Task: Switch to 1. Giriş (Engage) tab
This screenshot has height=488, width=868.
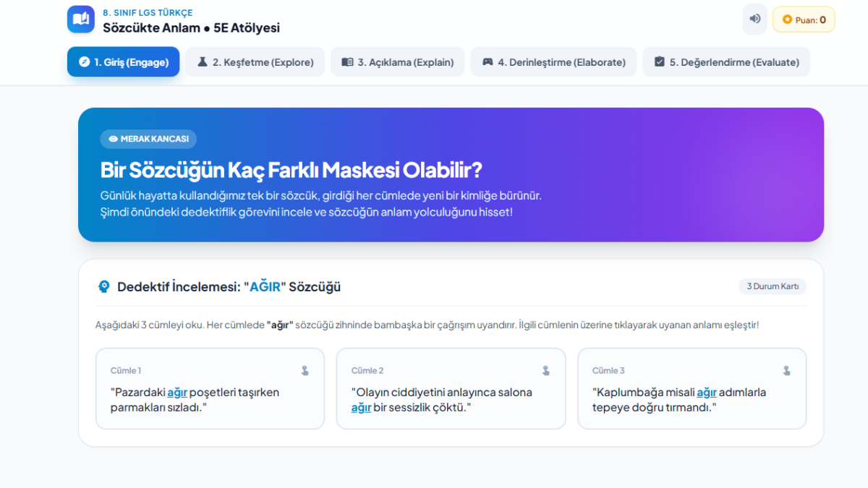Action: click(123, 62)
